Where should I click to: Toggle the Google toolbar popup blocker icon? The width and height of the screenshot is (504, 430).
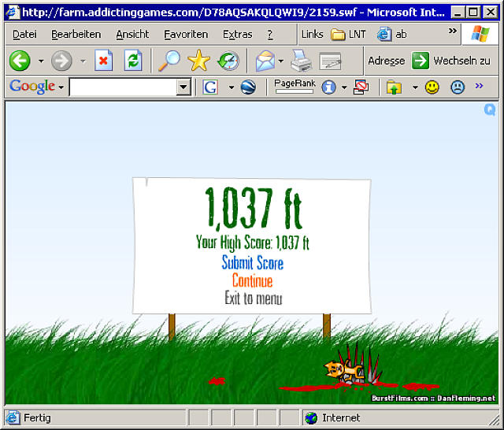[x=361, y=87]
